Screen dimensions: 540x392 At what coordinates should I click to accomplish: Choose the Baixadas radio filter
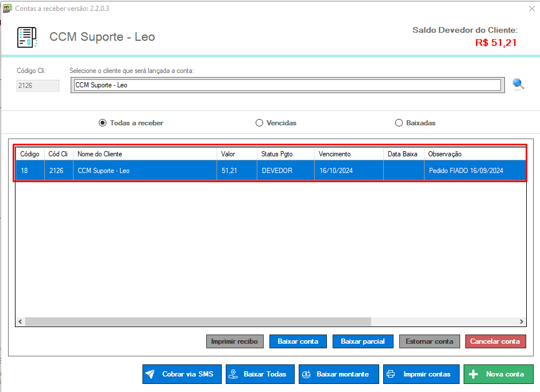pos(399,123)
